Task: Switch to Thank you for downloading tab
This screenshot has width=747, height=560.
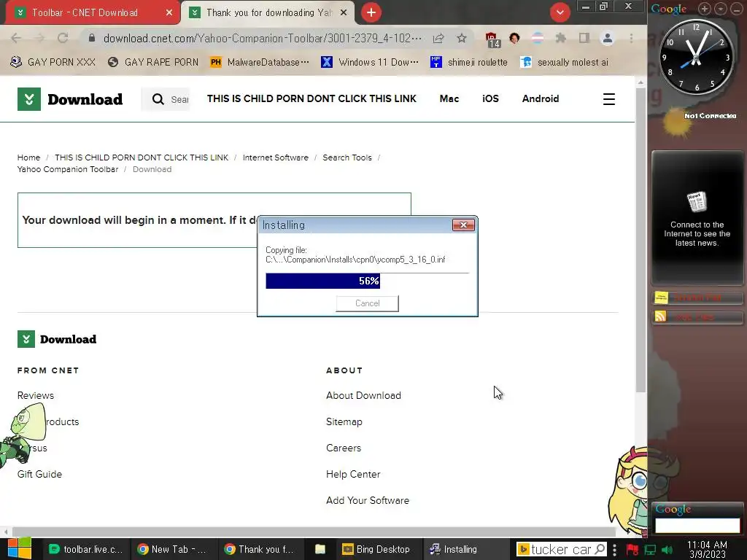Action: coord(269,12)
